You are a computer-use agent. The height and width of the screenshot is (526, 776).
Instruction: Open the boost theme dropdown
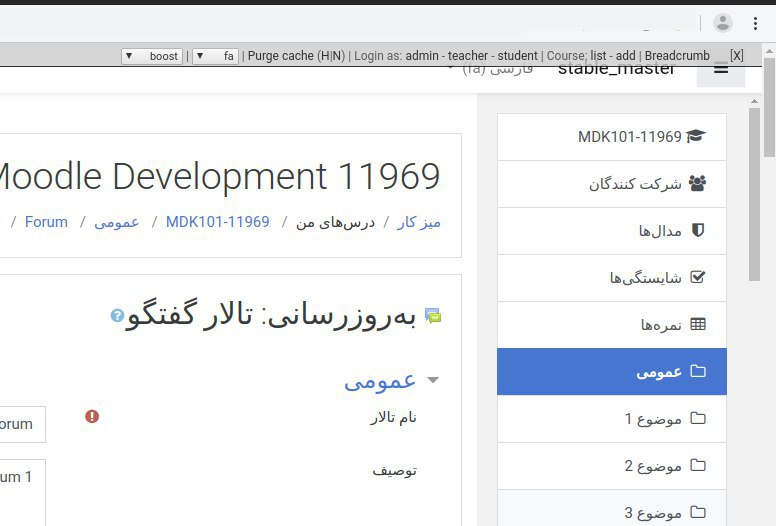pyautogui.click(x=152, y=56)
